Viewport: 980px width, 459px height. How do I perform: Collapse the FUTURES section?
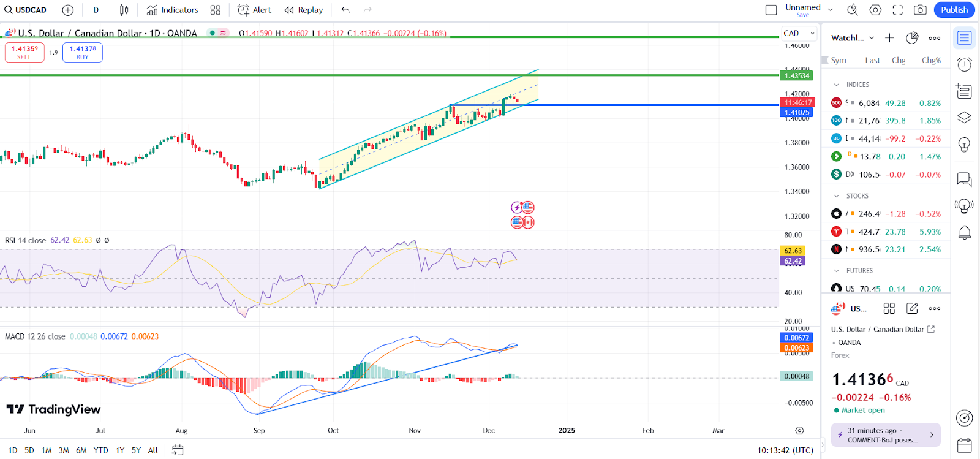[837, 271]
